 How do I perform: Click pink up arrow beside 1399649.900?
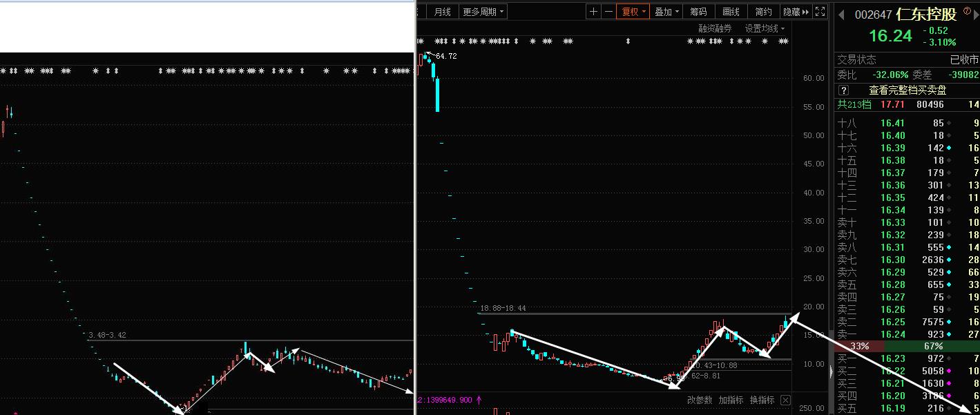(x=479, y=400)
